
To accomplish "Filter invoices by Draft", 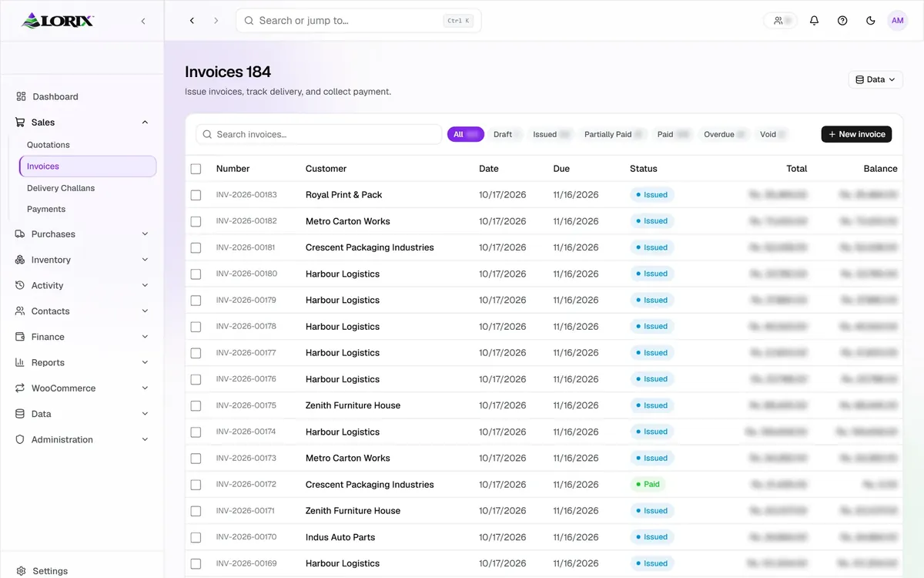I will tap(506, 134).
